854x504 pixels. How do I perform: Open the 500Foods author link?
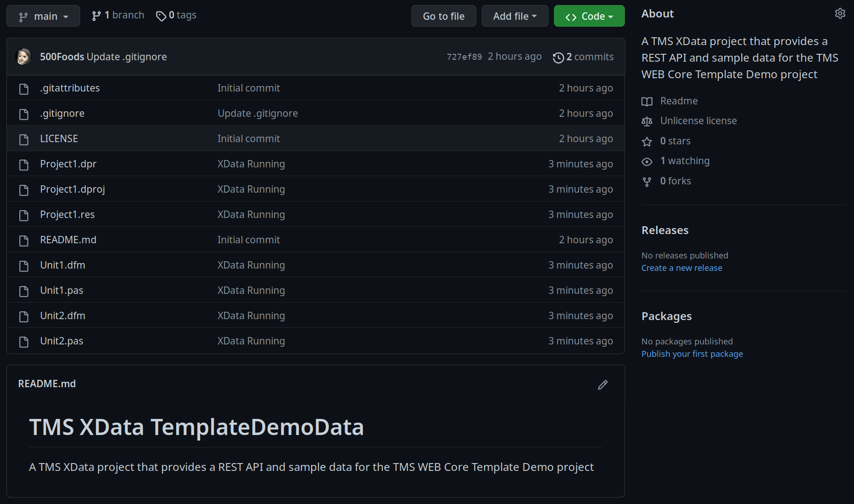pyautogui.click(x=62, y=57)
